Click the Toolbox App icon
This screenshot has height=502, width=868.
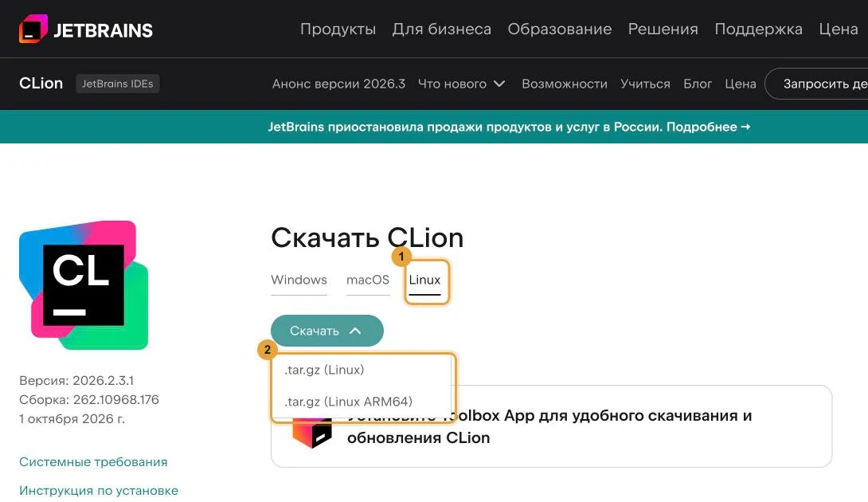pos(311,433)
